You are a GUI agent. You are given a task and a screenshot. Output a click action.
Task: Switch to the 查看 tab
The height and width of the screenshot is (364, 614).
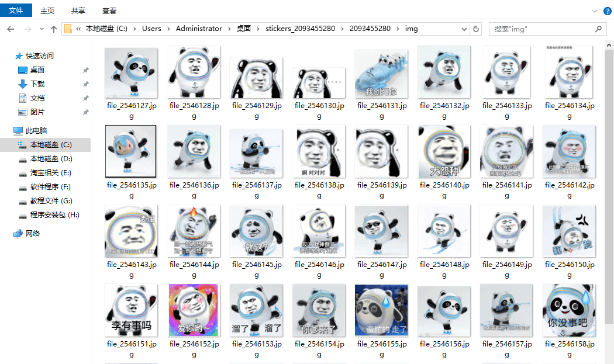[109, 11]
